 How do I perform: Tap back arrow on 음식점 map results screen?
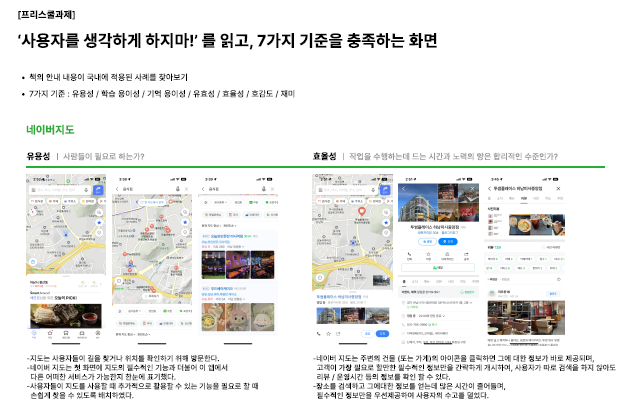pyautogui.click(x=117, y=189)
